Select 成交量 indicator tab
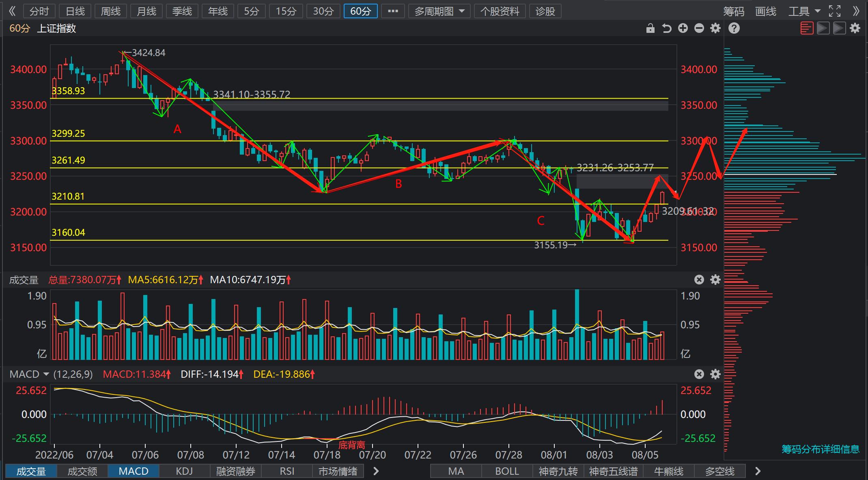Screen dimensions: 868x480 click(31, 471)
